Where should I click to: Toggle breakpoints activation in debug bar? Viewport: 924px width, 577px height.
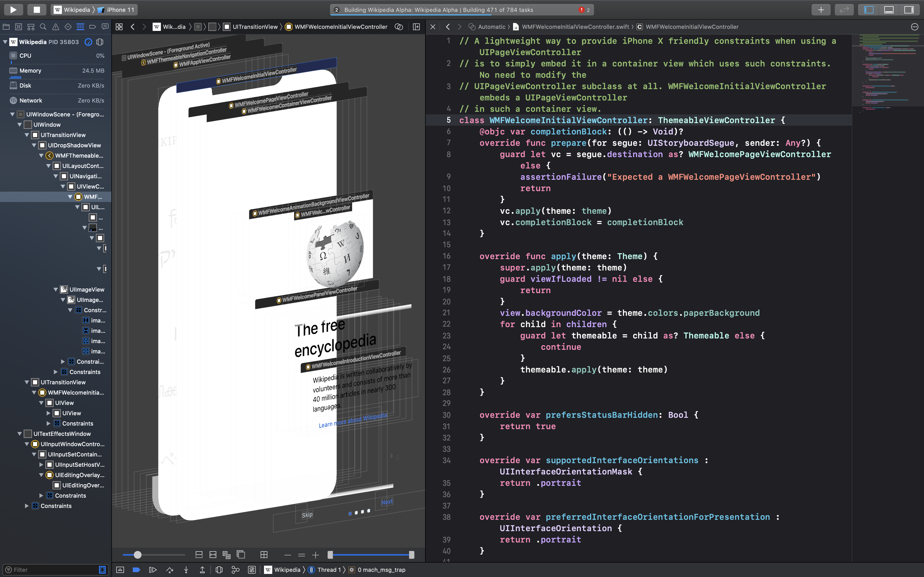coord(136,570)
